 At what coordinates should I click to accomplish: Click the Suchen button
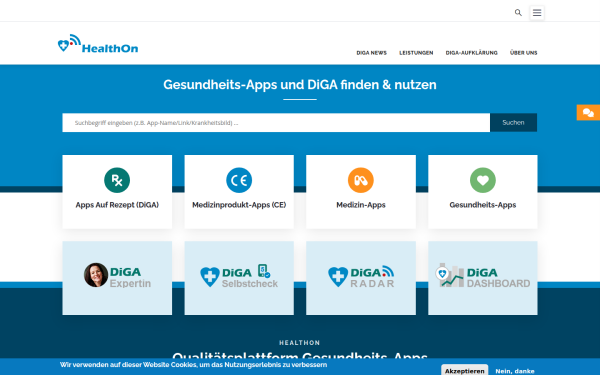[x=514, y=122]
